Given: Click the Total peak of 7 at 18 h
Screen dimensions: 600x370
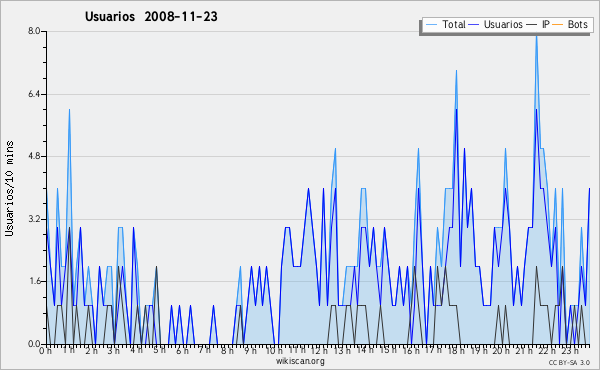Looking at the screenshot, I should point(456,72).
